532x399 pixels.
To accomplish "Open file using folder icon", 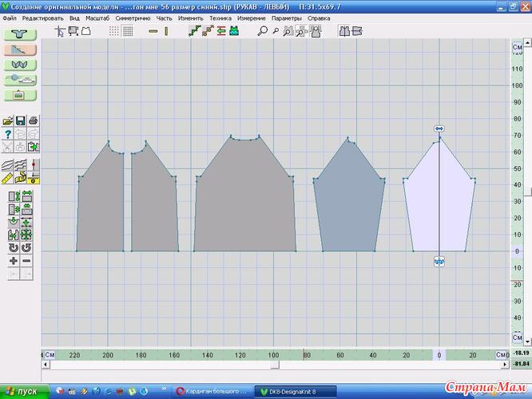I will (9, 120).
